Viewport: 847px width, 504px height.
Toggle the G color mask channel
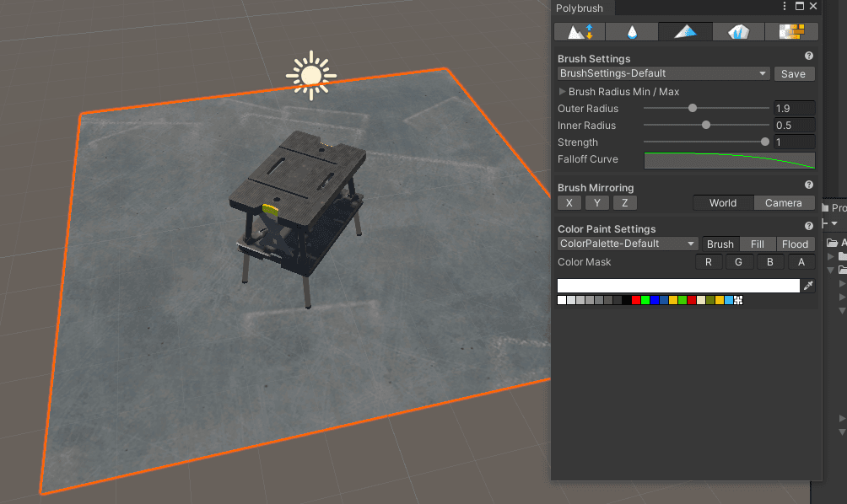[x=738, y=262]
